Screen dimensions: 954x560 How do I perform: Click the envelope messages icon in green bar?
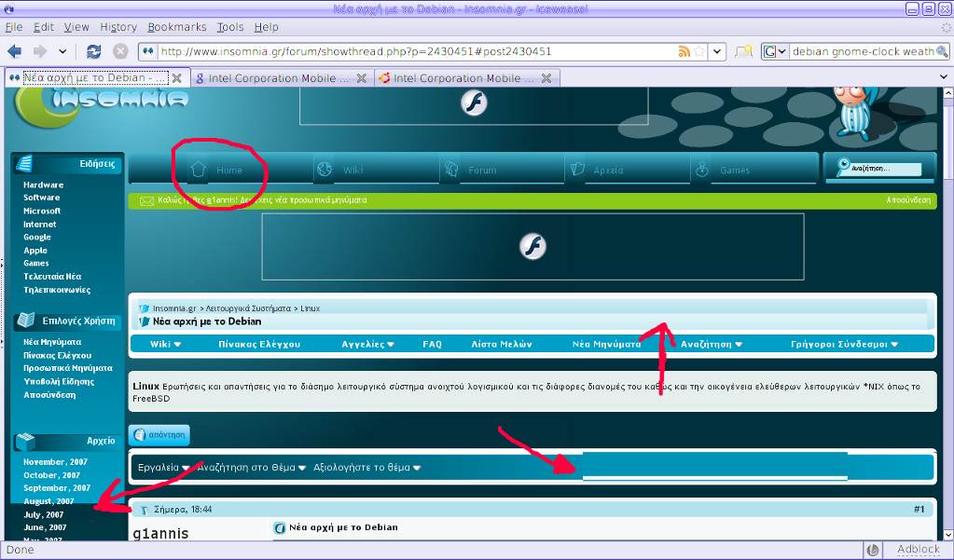[x=146, y=200]
